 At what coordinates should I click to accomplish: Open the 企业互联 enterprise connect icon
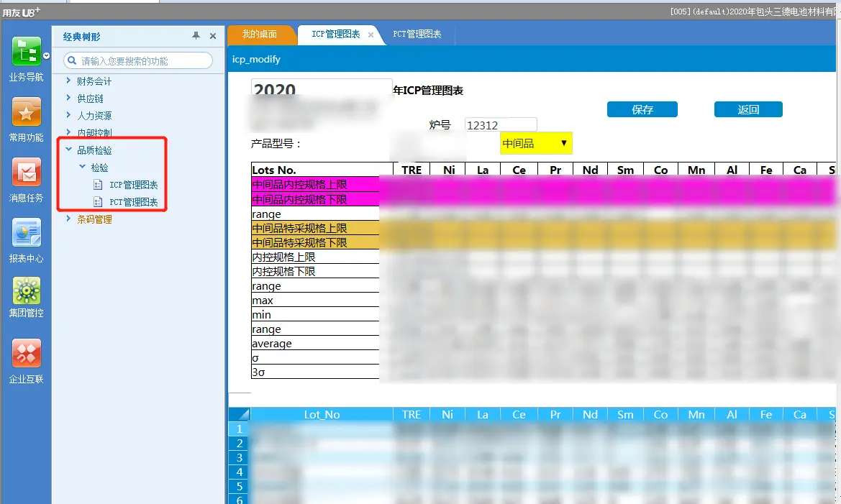pyautogui.click(x=26, y=353)
